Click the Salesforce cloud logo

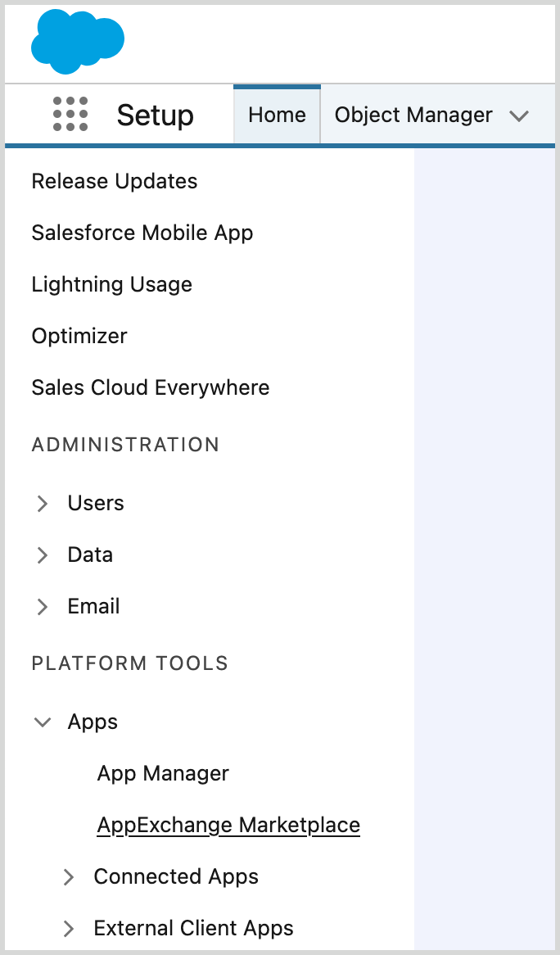pyautogui.click(x=78, y=39)
